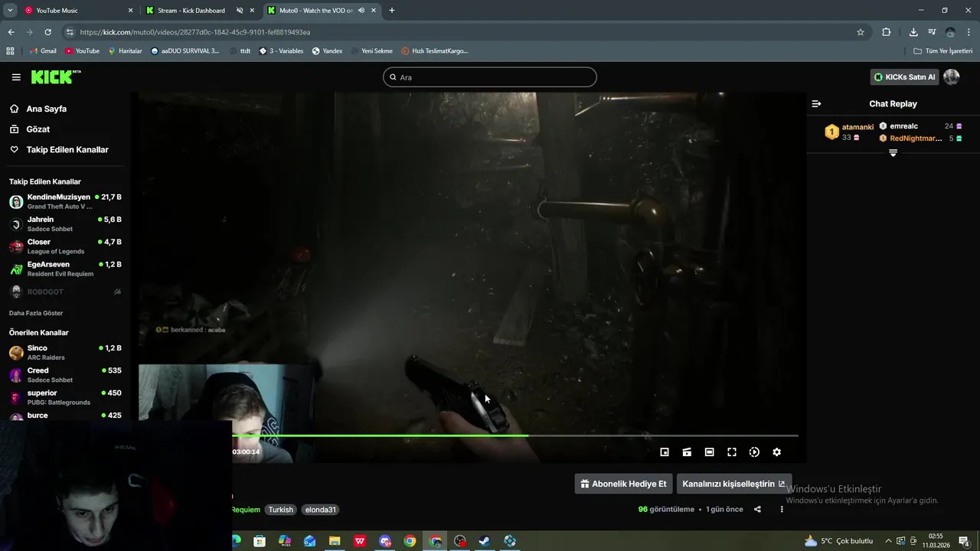This screenshot has height=551, width=980.
Task: Bookmark this page with star
Action: point(861,32)
